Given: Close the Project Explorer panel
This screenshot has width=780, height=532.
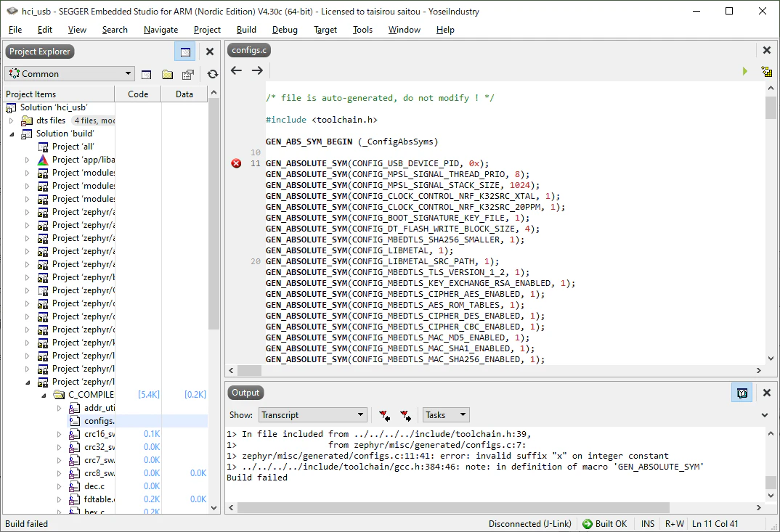Looking at the screenshot, I should point(210,52).
